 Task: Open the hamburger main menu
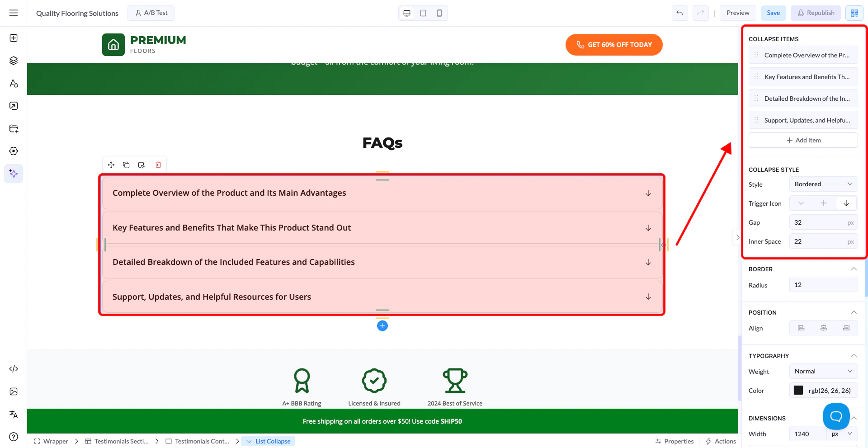14,13
